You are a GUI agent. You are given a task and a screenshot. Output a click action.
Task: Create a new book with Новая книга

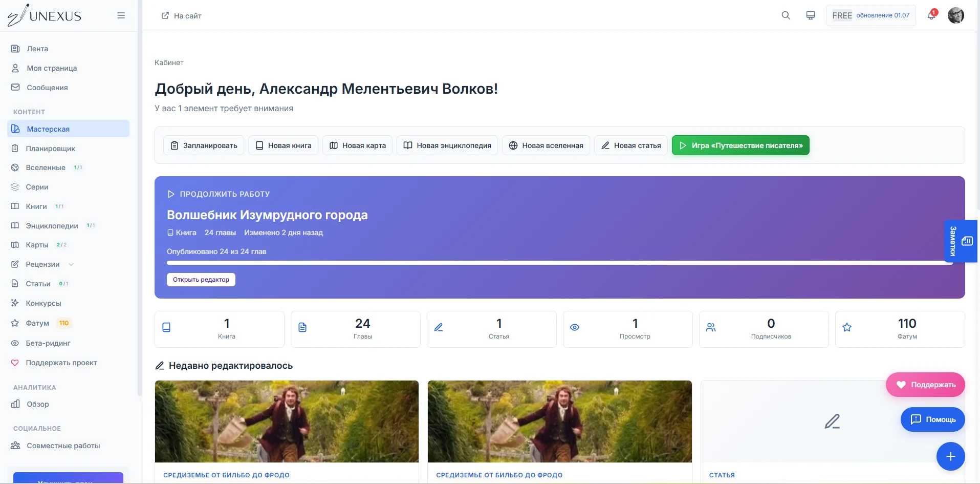pos(284,145)
